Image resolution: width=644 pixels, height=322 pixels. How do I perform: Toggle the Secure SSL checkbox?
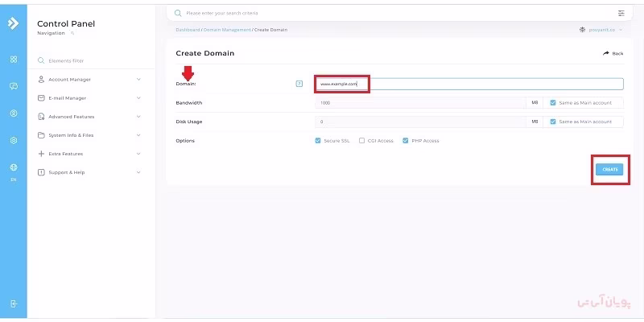pyautogui.click(x=318, y=141)
